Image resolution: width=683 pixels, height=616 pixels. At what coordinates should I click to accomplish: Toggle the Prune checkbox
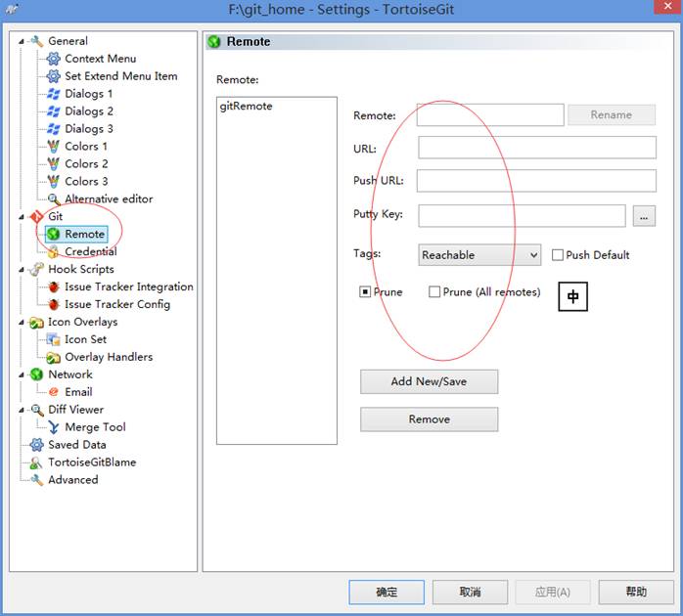[x=365, y=291]
